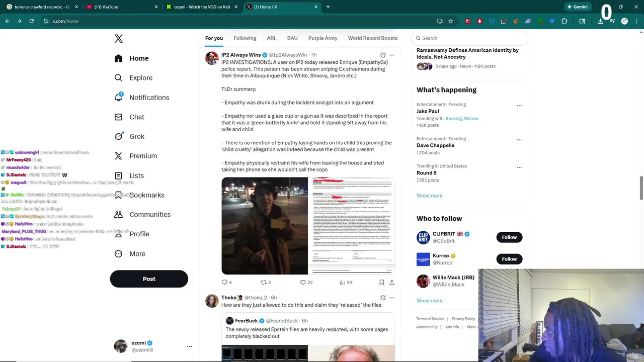Image resolution: width=644 pixels, height=362 pixels.
Task: Click the #boxing hashtag link
Action: [453, 119]
